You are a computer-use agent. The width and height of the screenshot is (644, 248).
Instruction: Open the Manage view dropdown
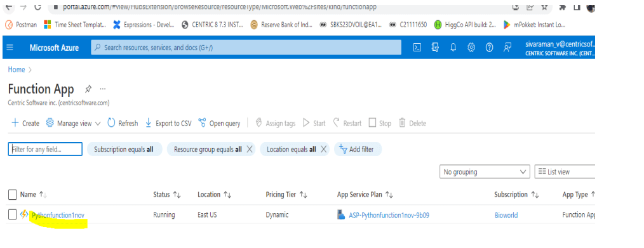tap(74, 124)
